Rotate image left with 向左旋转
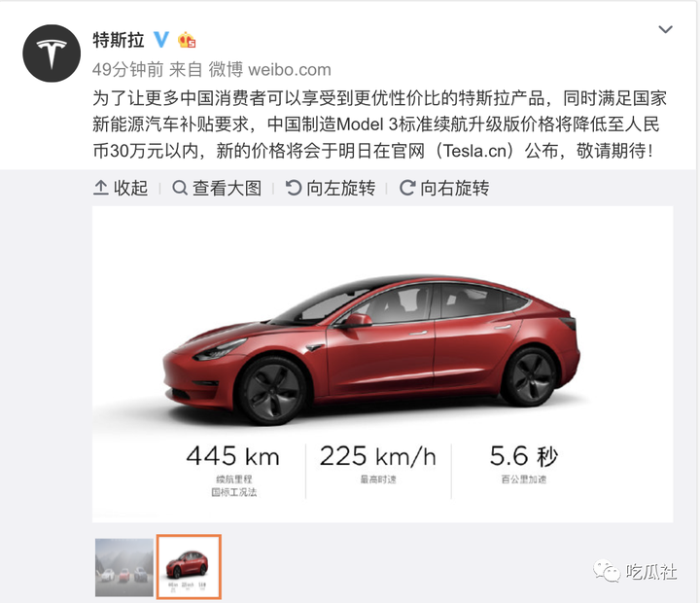The image size is (700, 603). (x=331, y=188)
